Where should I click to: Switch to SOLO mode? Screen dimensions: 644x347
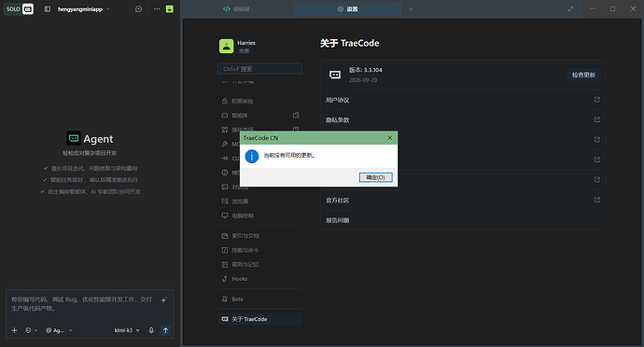tap(13, 9)
